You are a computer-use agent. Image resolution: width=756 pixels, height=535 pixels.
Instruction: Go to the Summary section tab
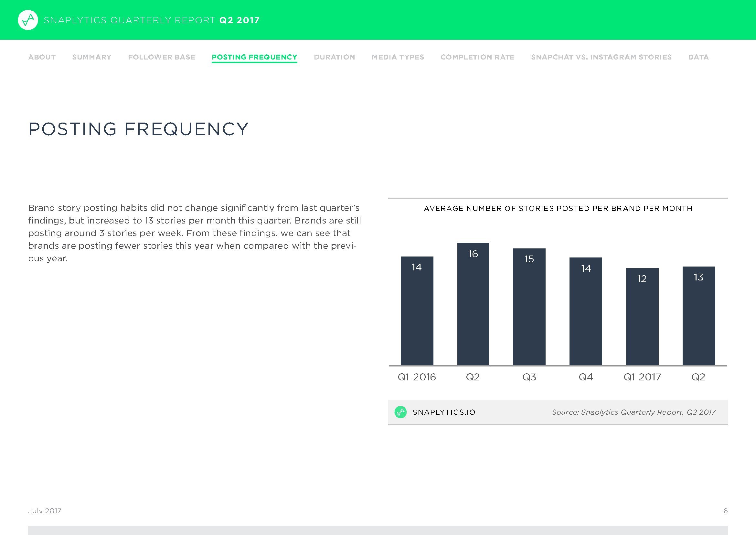click(x=91, y=57)
